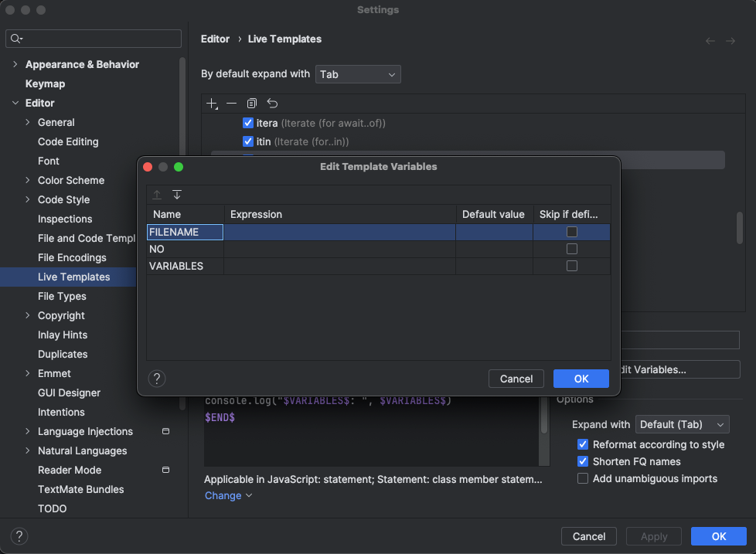Uncheck Shorten FQ names
Screen dimensions: 756x554
582,461
